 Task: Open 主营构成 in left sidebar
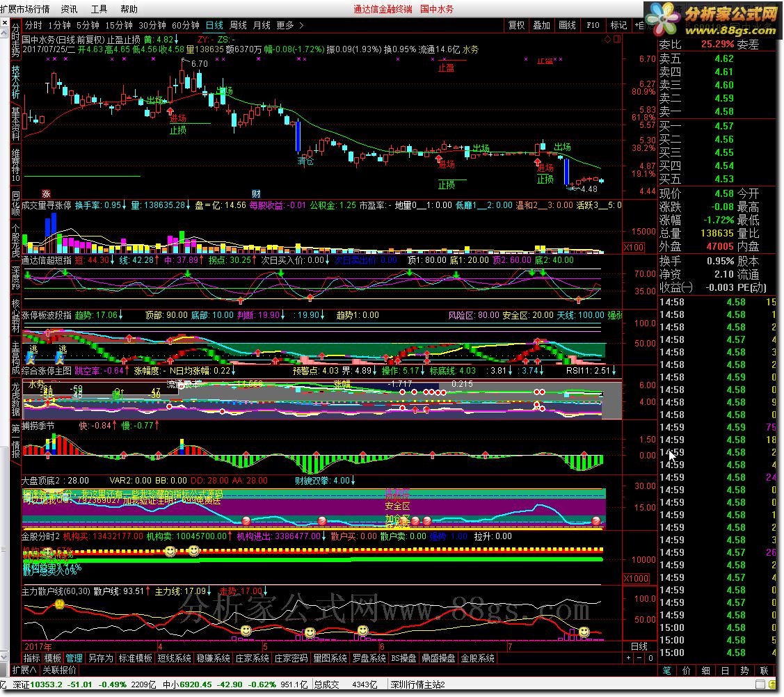[x=15, y=358]
